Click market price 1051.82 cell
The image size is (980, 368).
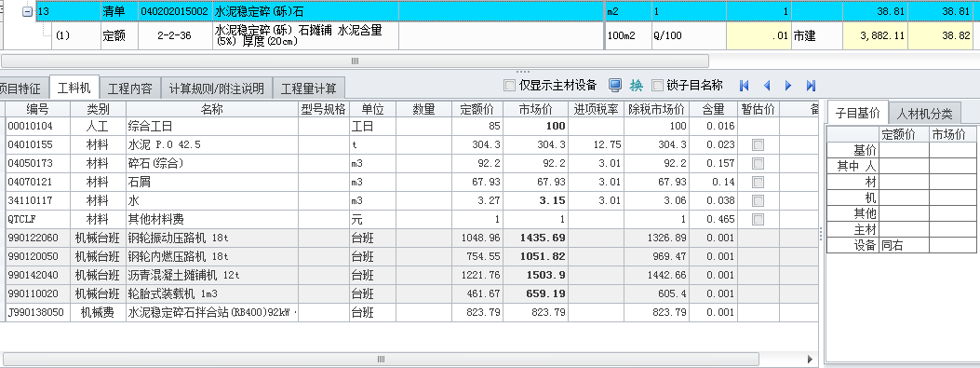[535, 256]
